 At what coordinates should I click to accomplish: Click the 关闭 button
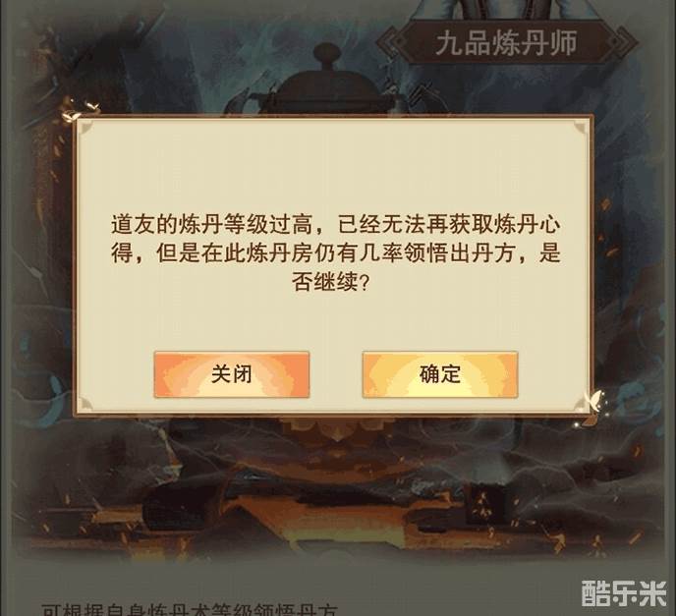click(x=232, y=374)
